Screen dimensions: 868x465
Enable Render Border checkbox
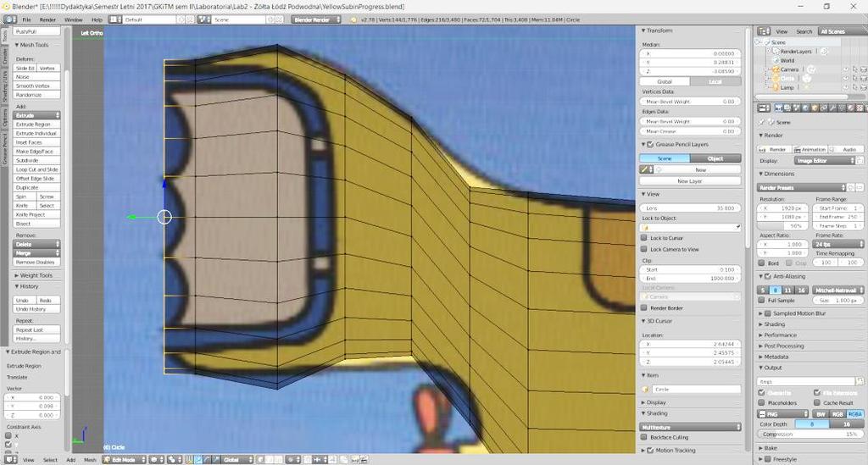click(644, 308)
